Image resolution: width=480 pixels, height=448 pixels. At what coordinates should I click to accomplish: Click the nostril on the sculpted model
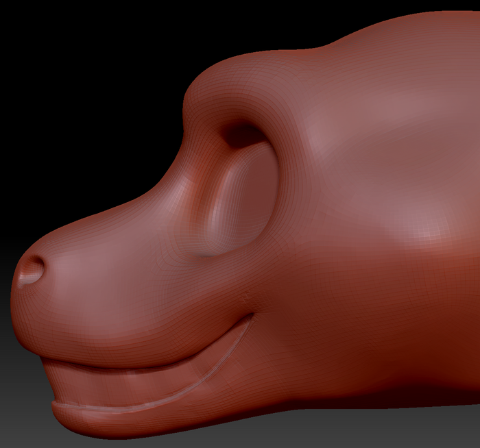coord(32,270)
